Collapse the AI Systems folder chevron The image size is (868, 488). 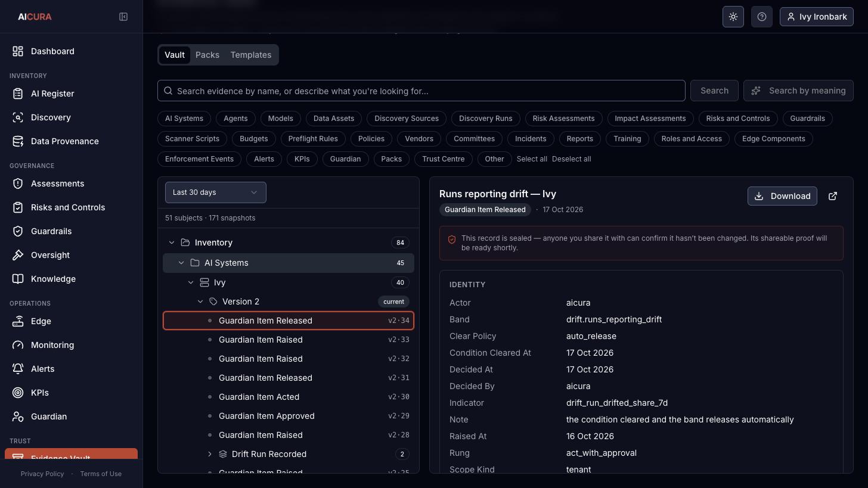181,263
